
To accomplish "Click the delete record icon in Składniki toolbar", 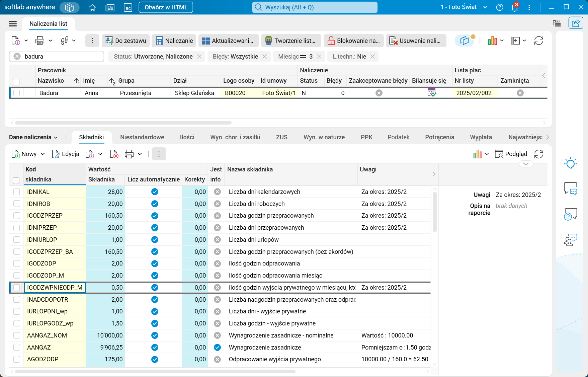I will tap(114, 154).
